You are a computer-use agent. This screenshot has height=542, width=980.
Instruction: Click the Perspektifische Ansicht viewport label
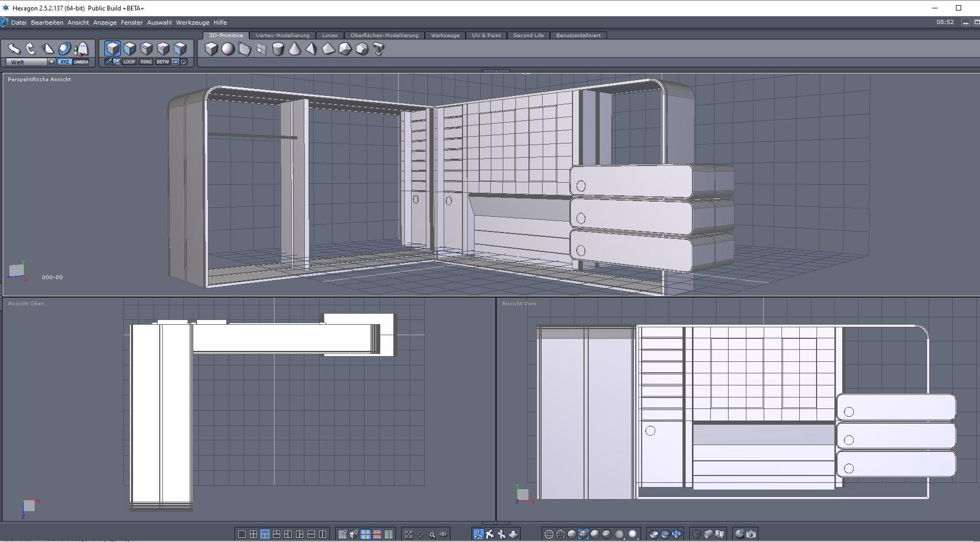39,80
